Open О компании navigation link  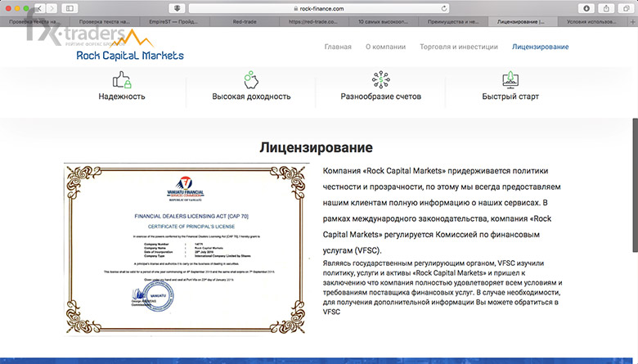pyautogui.click(x=385, y=47)
